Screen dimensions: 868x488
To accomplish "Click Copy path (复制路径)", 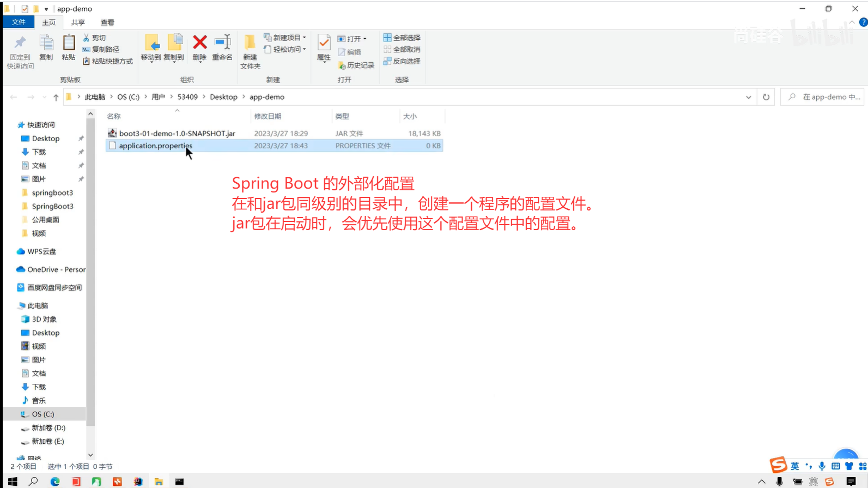I will (101, 49).
